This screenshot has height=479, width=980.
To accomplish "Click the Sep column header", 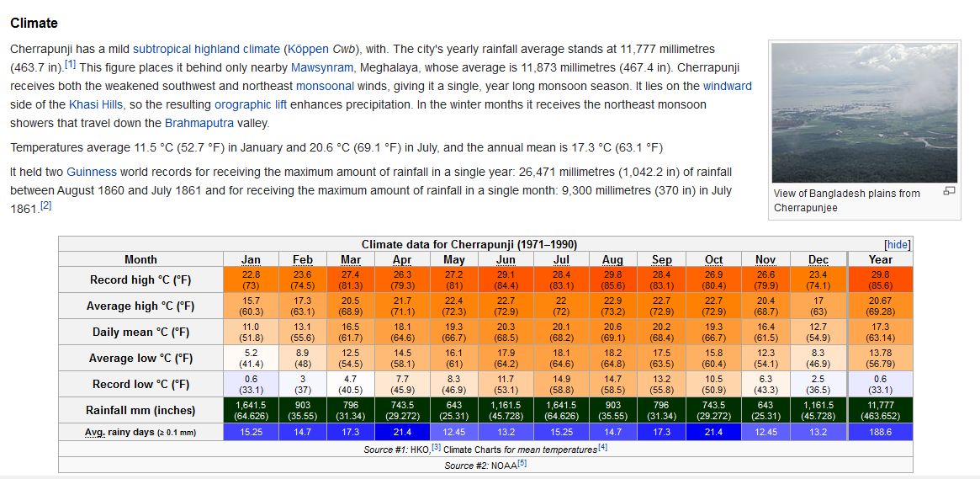I will pyautogui.click(x=662, y=259).
